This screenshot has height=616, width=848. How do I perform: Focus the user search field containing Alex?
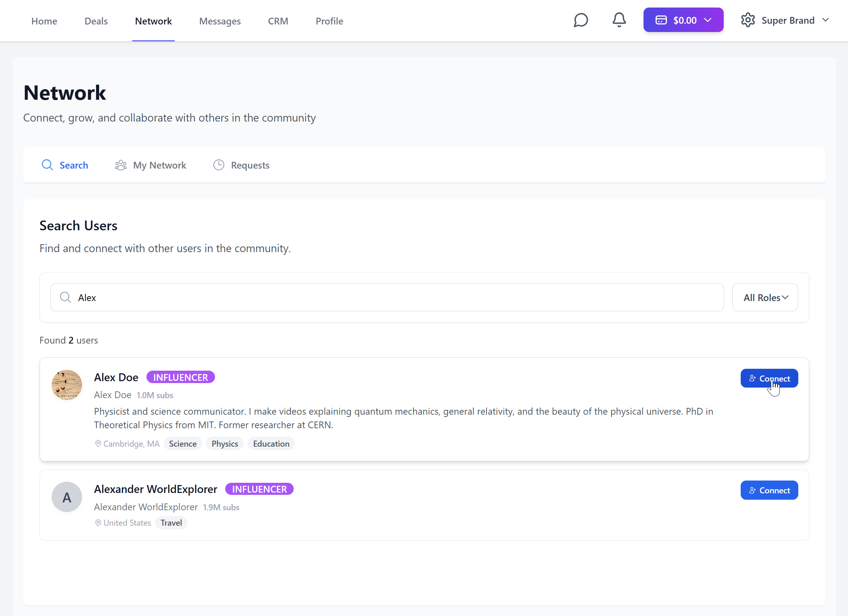387,297
